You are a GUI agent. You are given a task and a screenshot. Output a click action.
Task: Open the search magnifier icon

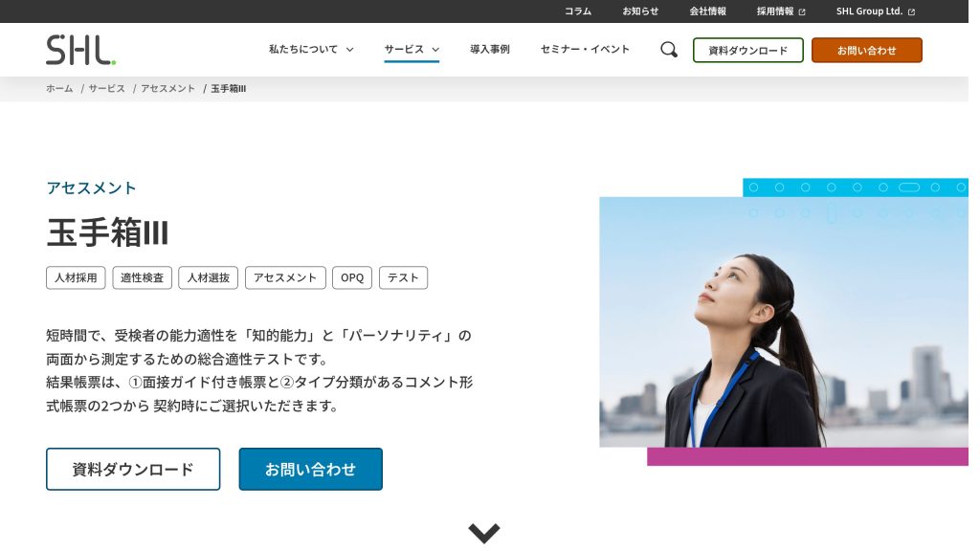(x=669, y=50)
